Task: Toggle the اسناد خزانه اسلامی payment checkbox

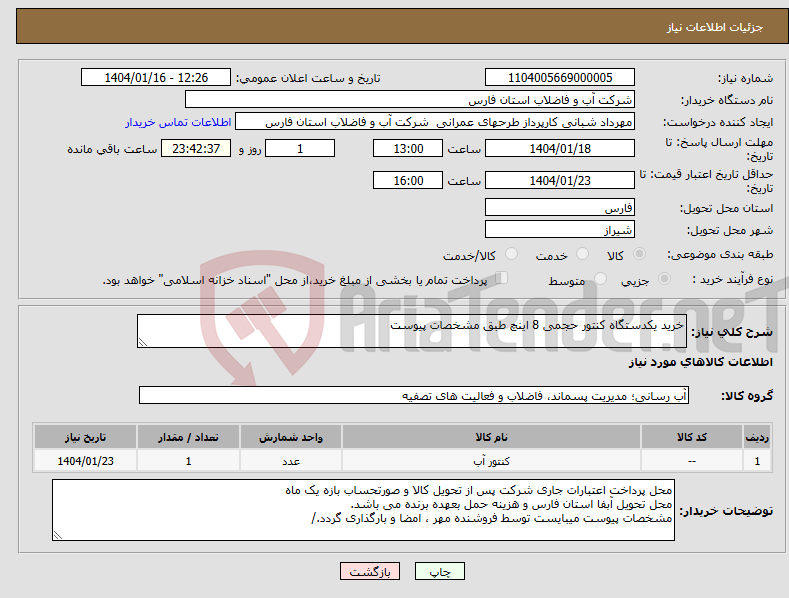Action: tap(502, 278)
